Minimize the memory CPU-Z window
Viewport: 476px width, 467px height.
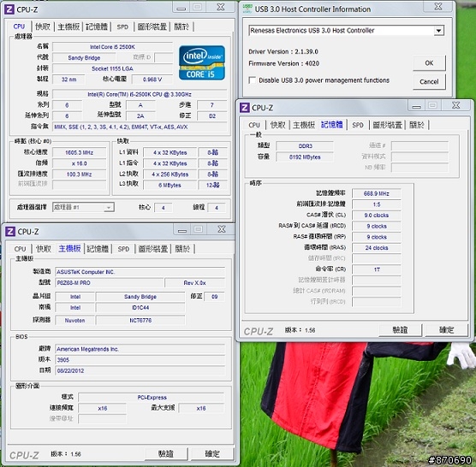(x=416, y=106)
